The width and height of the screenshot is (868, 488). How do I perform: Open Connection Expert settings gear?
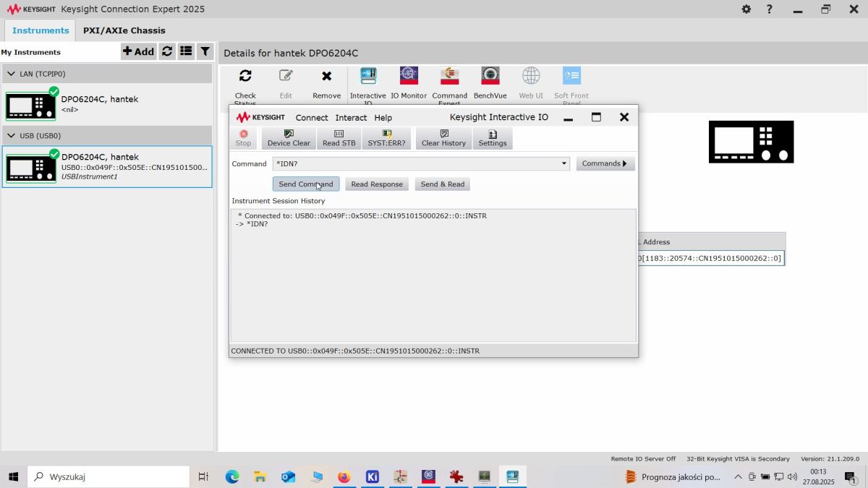pos(746,9)
